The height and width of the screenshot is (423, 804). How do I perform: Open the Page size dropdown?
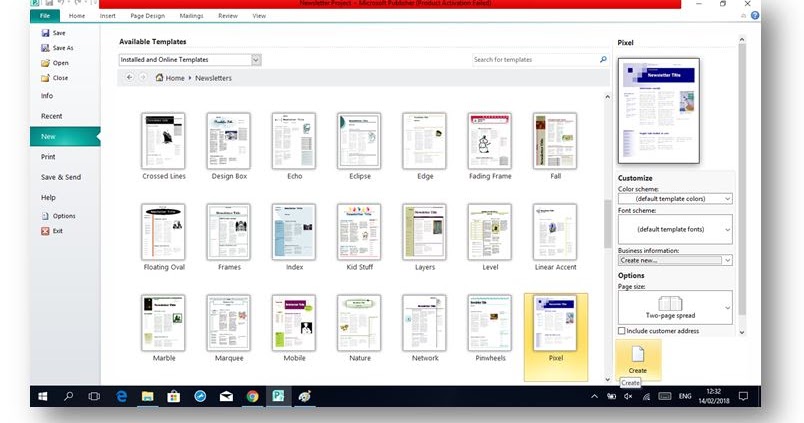675,307
